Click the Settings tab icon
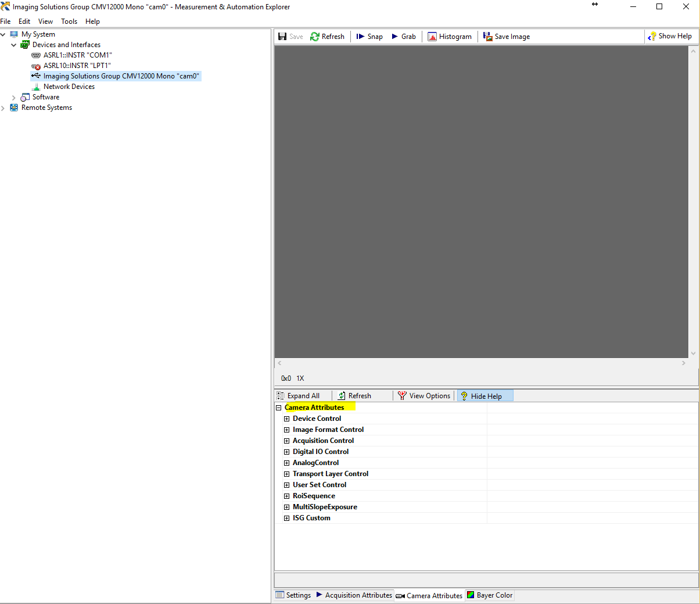This screenshot has height=604, width=700. click(280, 595)
